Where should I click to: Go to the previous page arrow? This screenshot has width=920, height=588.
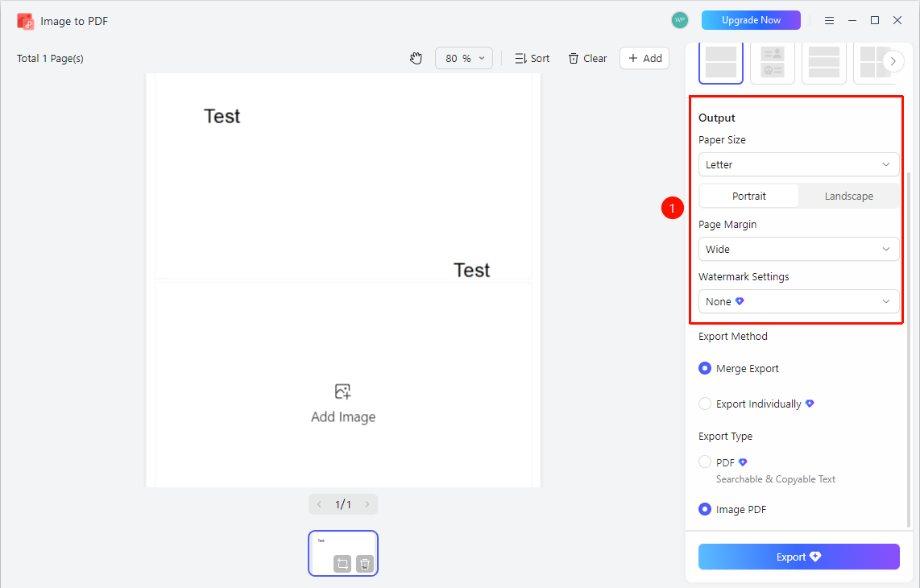(319, 504)
